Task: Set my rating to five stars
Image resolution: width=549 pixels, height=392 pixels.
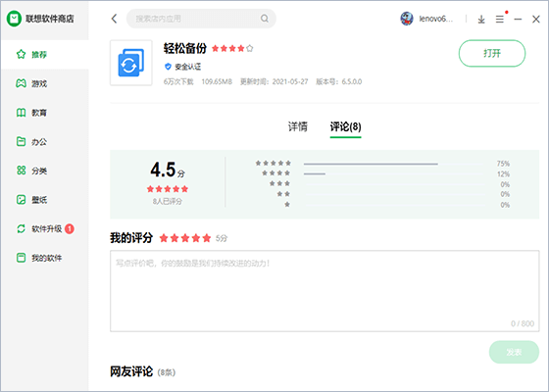Action: [207, 238]
